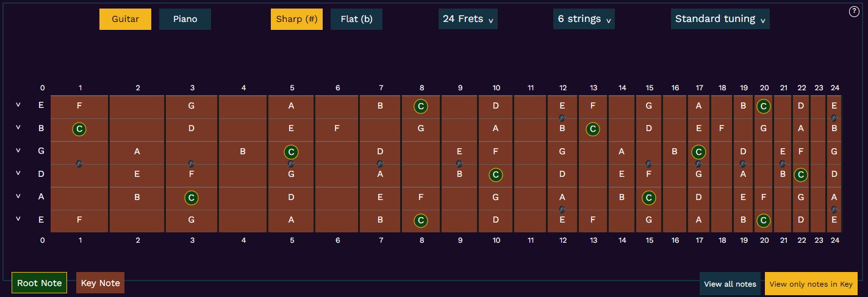Expand tuning arrow for the G string
The width and height of the screenshot is (868, 297).
tap(18, 151)
